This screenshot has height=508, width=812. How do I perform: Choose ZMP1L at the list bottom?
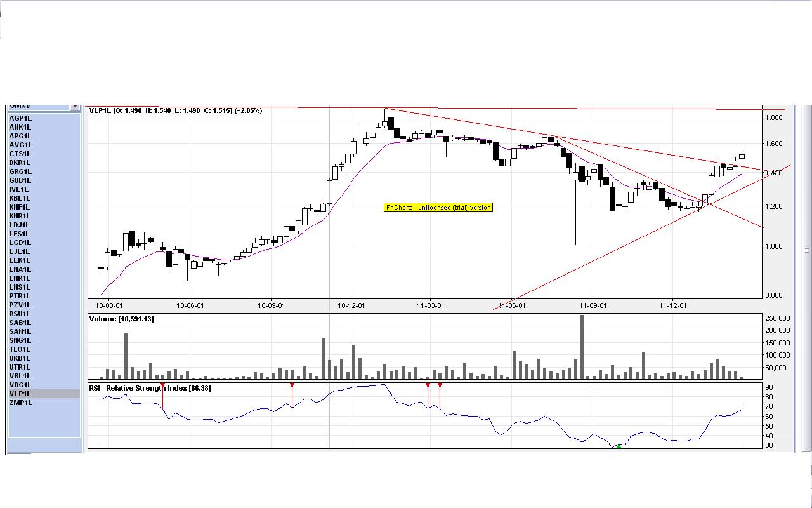click(x=20, y=403)
